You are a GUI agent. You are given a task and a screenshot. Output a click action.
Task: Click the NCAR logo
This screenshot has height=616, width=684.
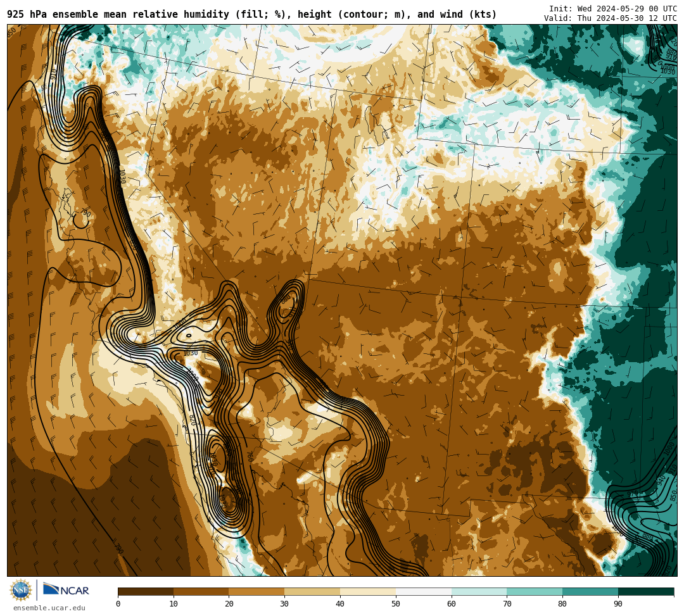(66, 590)
